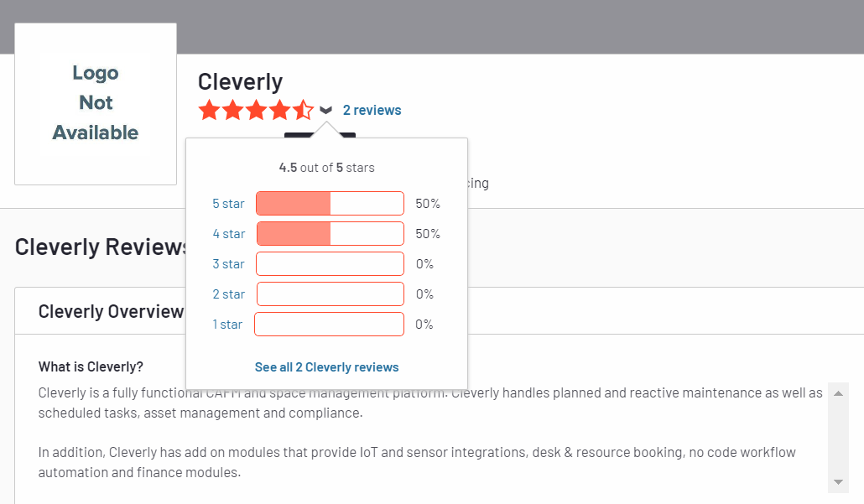
Task: Open the 2 reviews link
Action: tap(372, 109)
